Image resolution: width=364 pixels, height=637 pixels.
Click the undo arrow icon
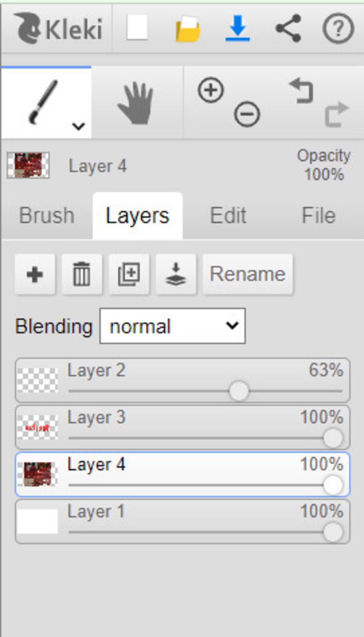(301, 91)
